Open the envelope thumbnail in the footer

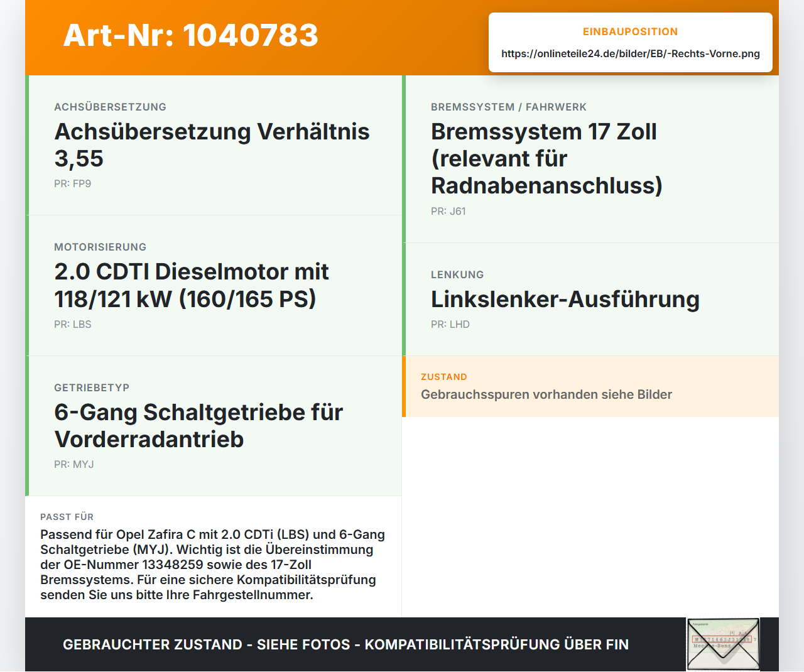[723, 644]
